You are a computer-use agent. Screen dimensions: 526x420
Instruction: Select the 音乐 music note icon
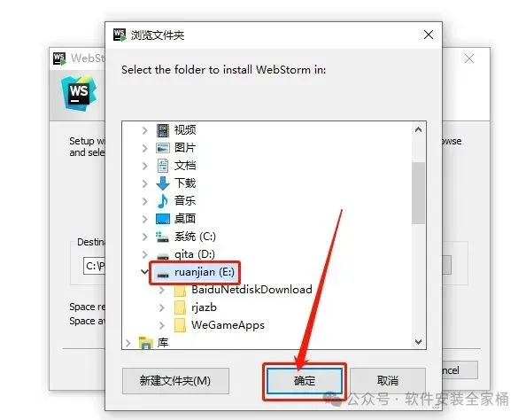pos(163,201)
